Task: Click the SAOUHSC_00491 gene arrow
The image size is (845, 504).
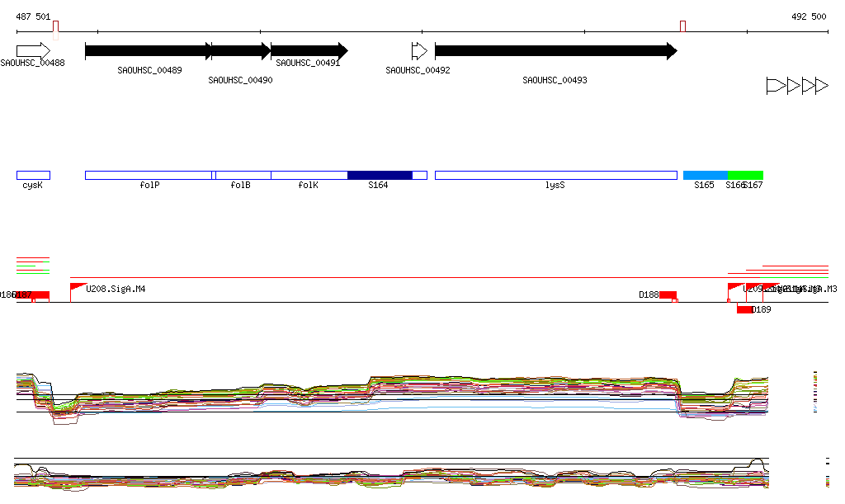Action: 309,51
